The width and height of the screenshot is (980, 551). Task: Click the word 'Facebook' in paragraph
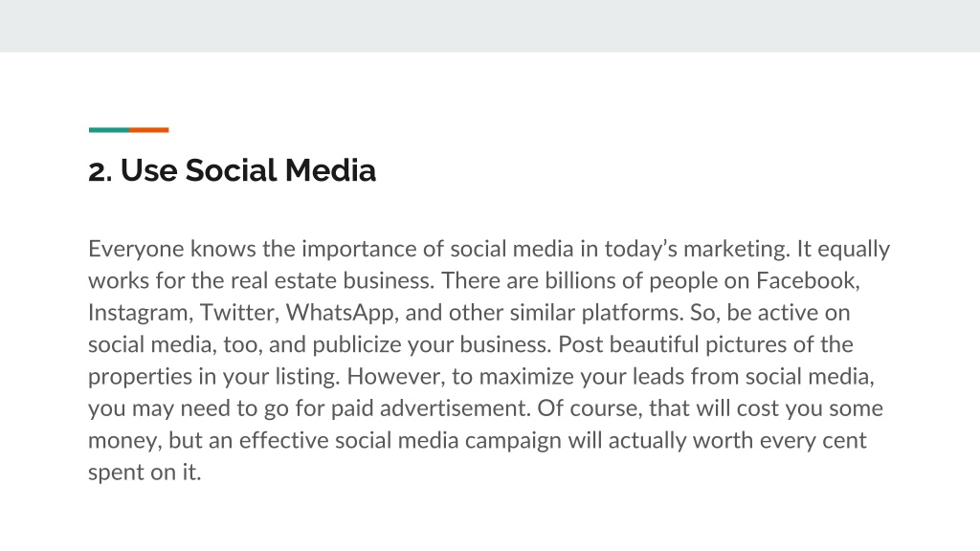806,280
